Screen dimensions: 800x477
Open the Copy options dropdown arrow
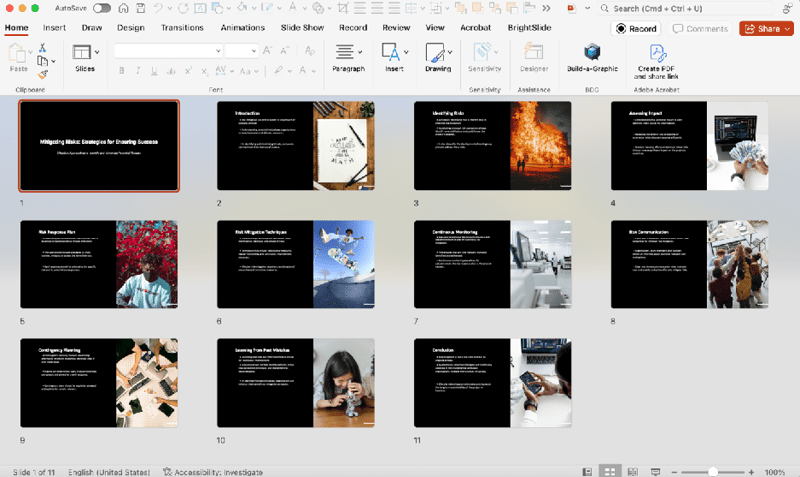coord(54,61)
